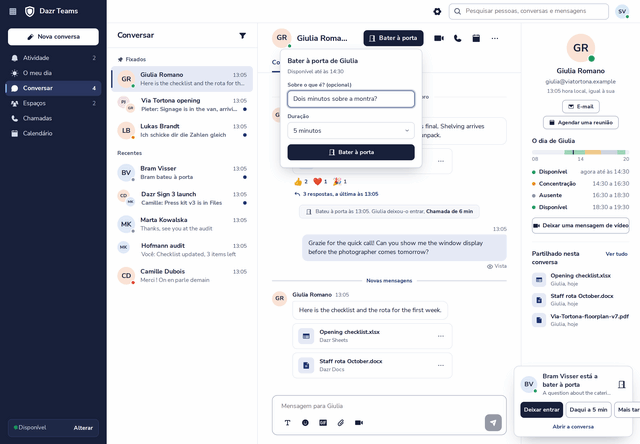Open options for Opening checklist.xlsx attachment

pyautogui.click(x=441, y=336)
